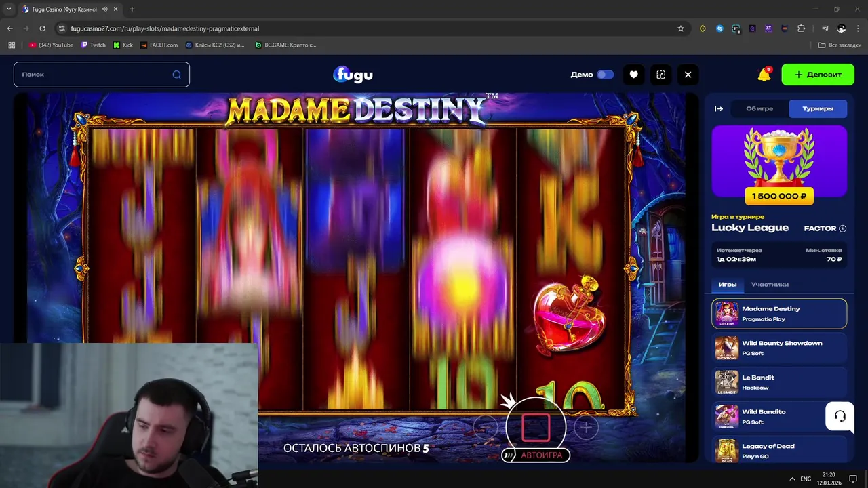Bookmark this page with star icon
This screenshot has width=868, height=488.
click(681, 28)
